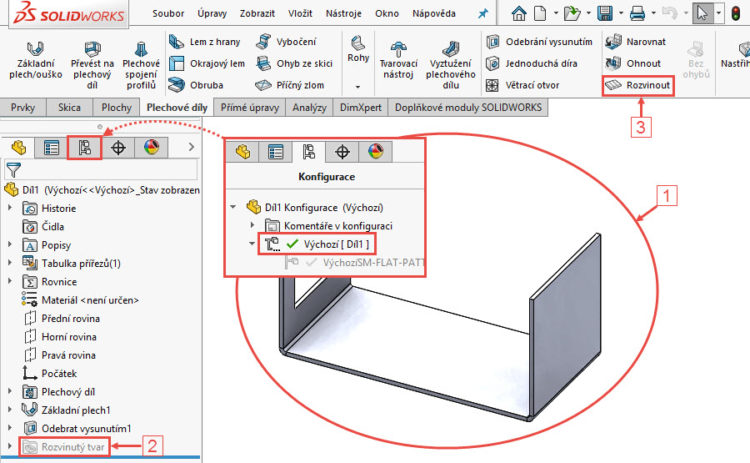Expand Komentáře v konfiguraci node
Screen dimensions: 750x463
pos(253,225)
